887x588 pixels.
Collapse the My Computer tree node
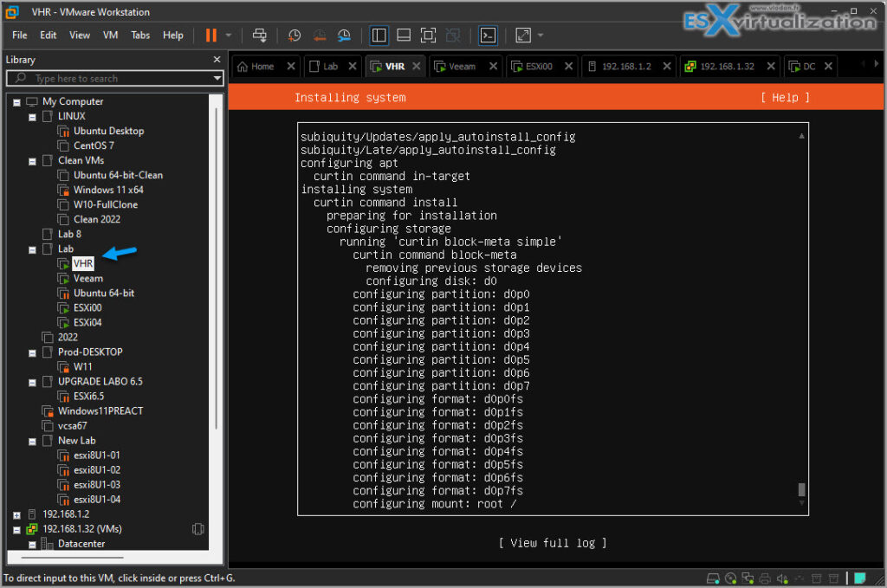[15, 101]
